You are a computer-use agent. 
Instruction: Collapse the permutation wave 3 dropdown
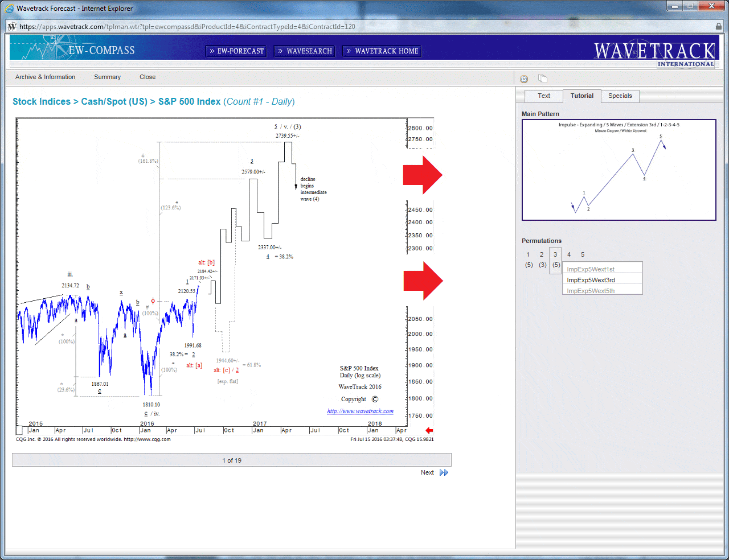(555, 260)
